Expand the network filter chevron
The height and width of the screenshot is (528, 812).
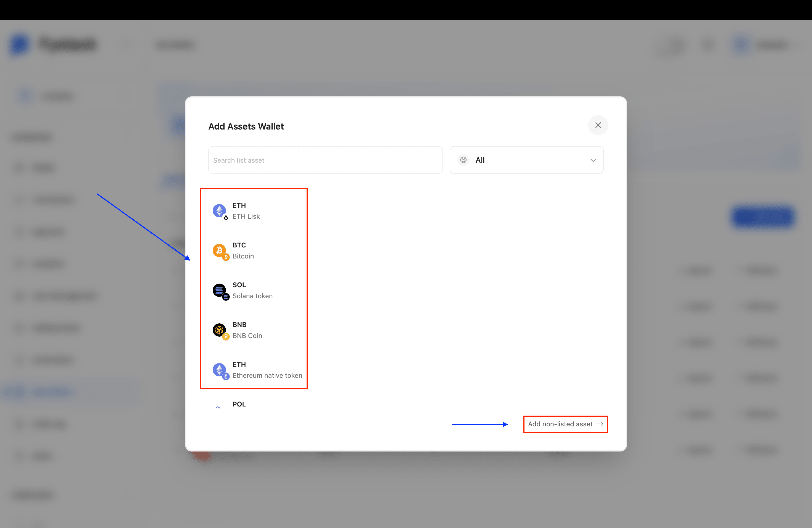click(x=593, y=160)
